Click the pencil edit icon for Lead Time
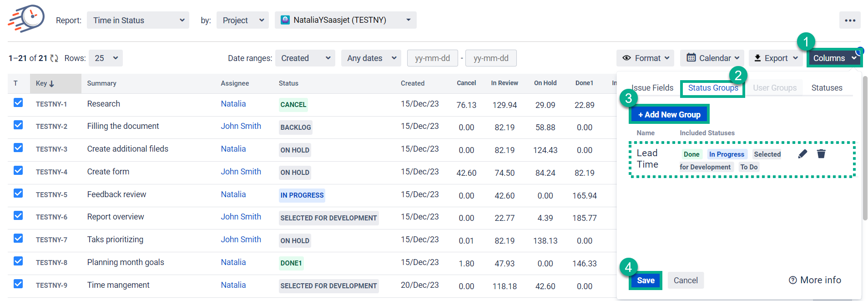This screenshot has width=868, height=301. [x=802, y=154]
